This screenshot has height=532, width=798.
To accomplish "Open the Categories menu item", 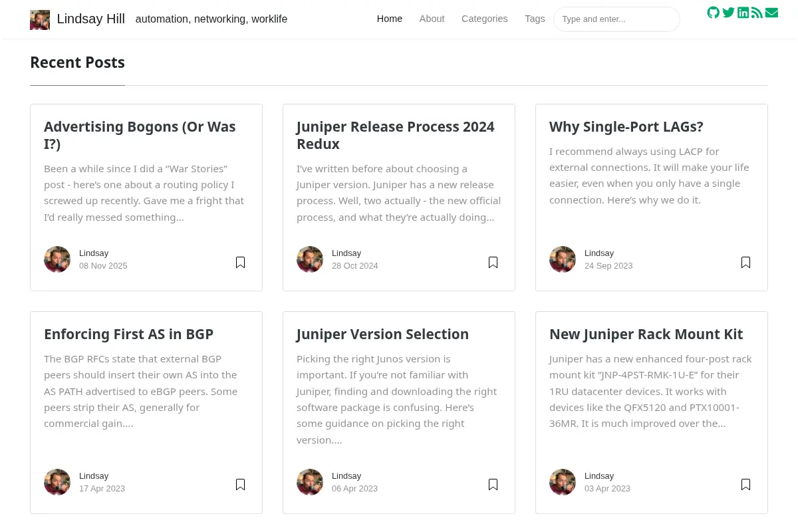I will tap(484, 19).
